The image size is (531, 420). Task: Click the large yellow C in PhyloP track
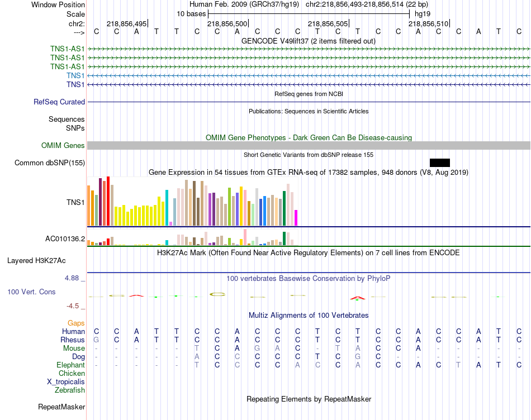[x=217, y=294]
